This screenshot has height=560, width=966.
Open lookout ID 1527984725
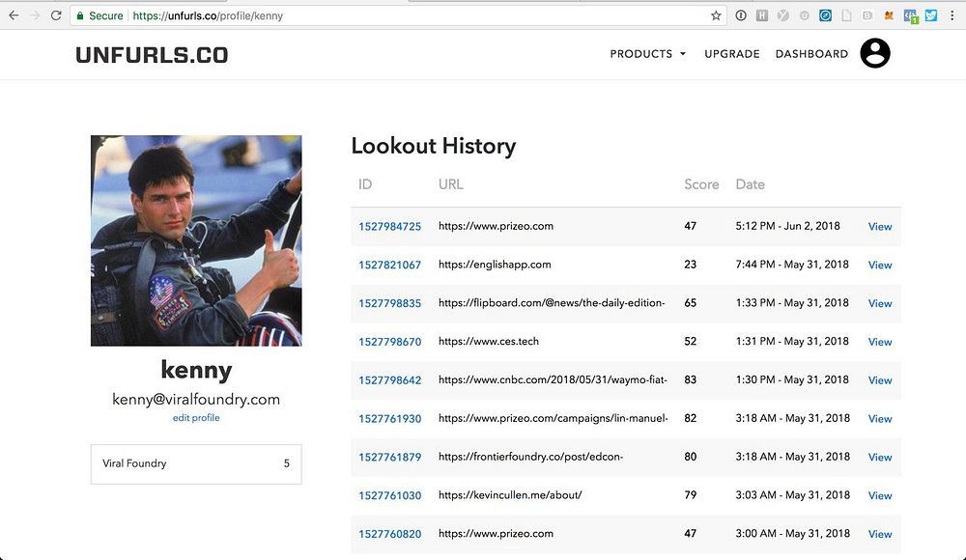[390, 227]
